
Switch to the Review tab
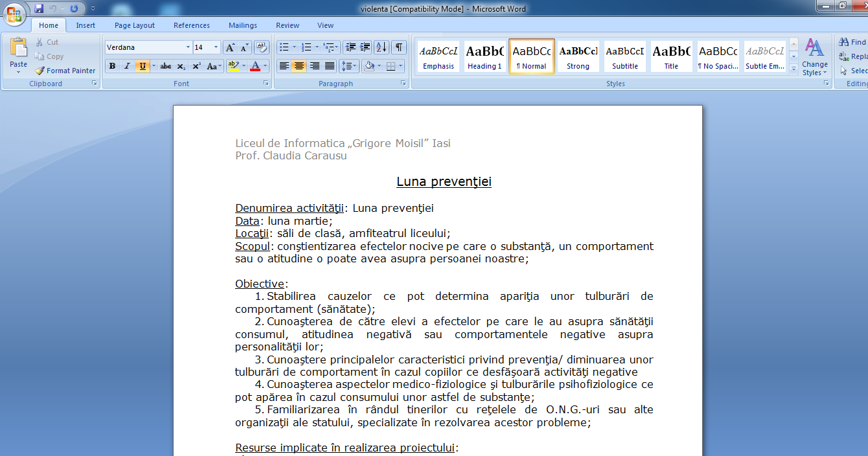[x=288, y=25]
